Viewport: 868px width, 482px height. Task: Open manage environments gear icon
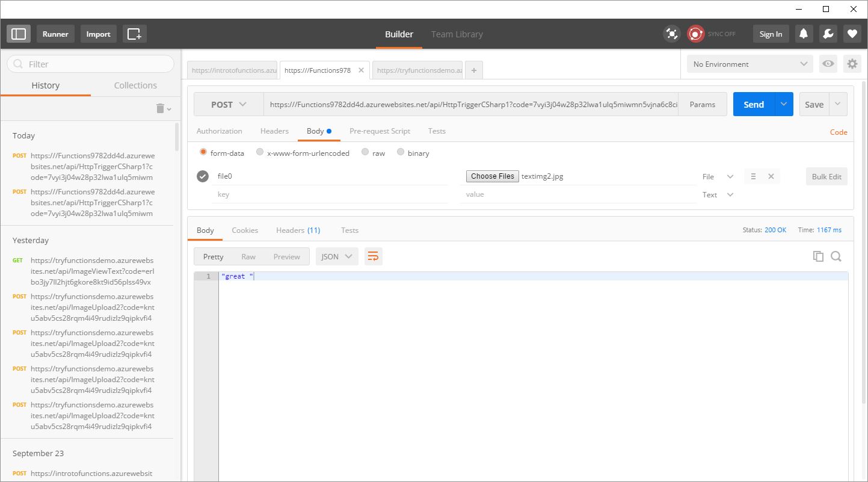(852, 64)
